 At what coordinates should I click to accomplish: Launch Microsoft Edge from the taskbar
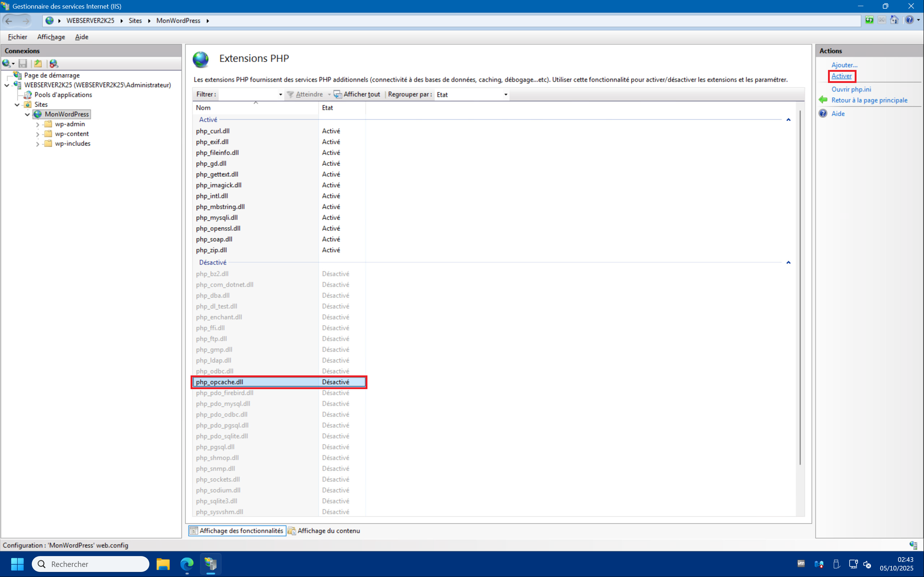pyautogui.click(x=187, y=564)
